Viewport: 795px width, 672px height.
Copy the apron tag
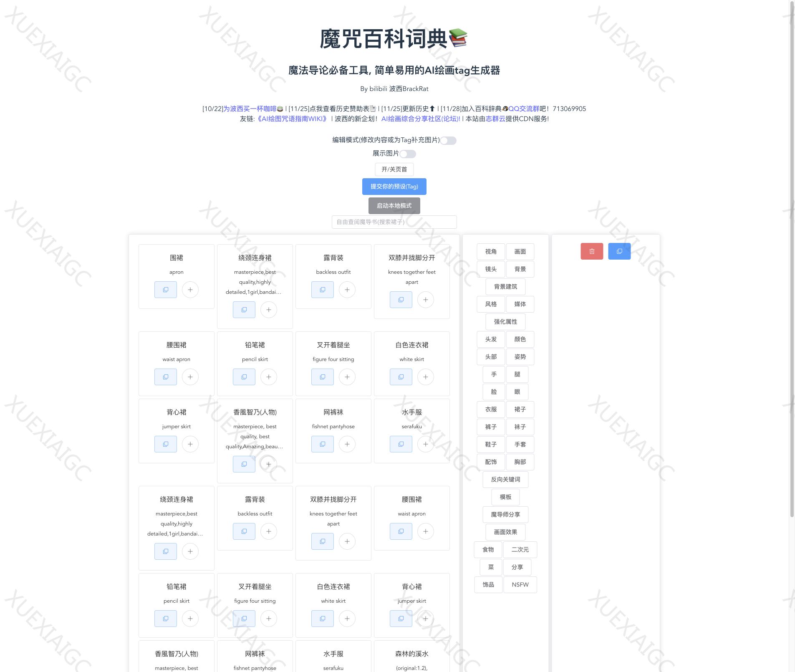pos(165,290)
